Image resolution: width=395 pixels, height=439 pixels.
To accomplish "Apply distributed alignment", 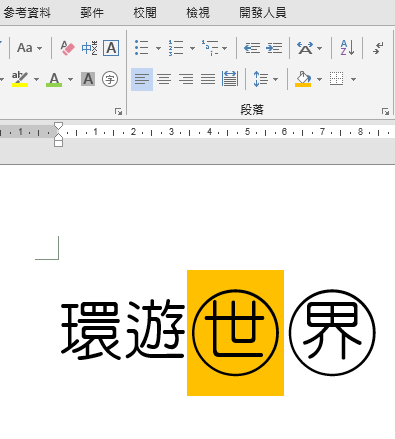I will coord(230,79).
